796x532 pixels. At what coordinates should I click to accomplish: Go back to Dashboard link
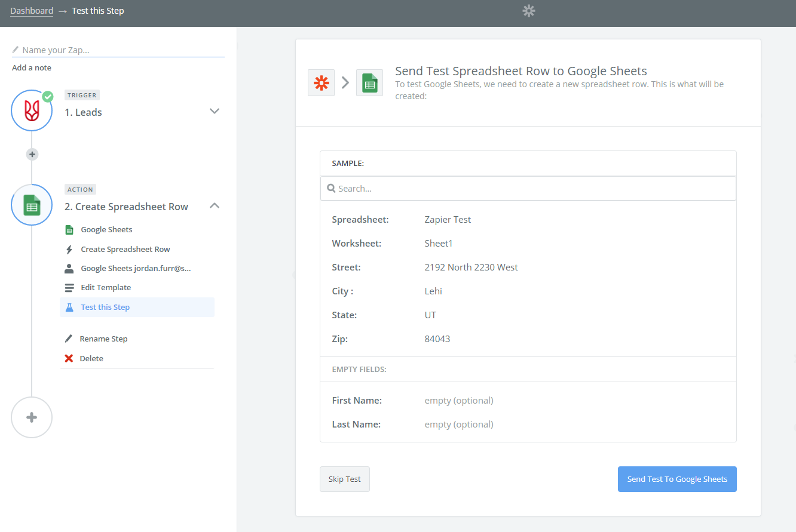[x=32, y=11]
